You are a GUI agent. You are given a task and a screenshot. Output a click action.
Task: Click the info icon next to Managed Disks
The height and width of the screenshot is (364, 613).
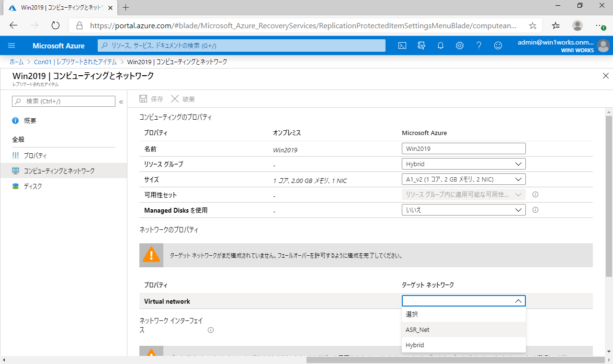click(536, 210)
